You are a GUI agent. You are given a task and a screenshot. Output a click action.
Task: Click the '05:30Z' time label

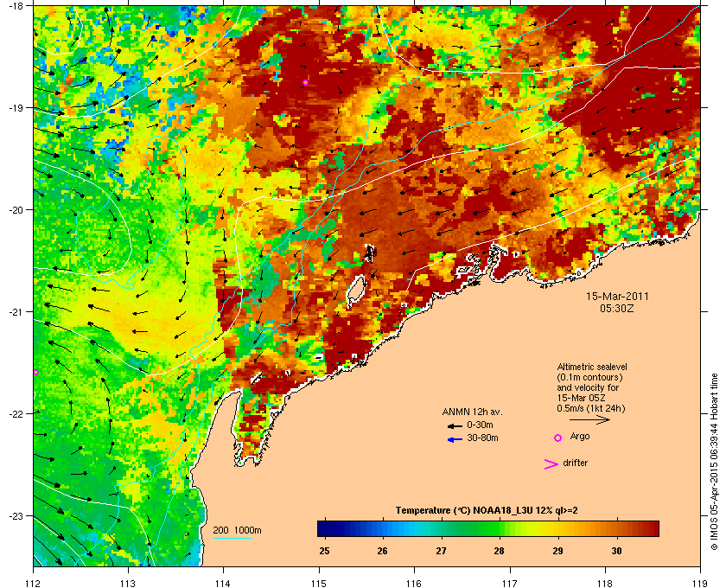pyautogui.click(x=617, y=308)
